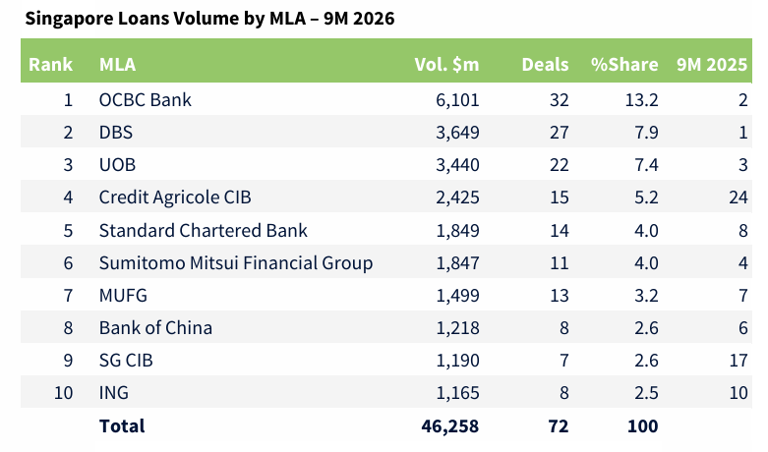Screen dimensions: 768x452
Task: Select 'Sumitomo Mitsui Financial Group' cell
Action: point(236,262)
